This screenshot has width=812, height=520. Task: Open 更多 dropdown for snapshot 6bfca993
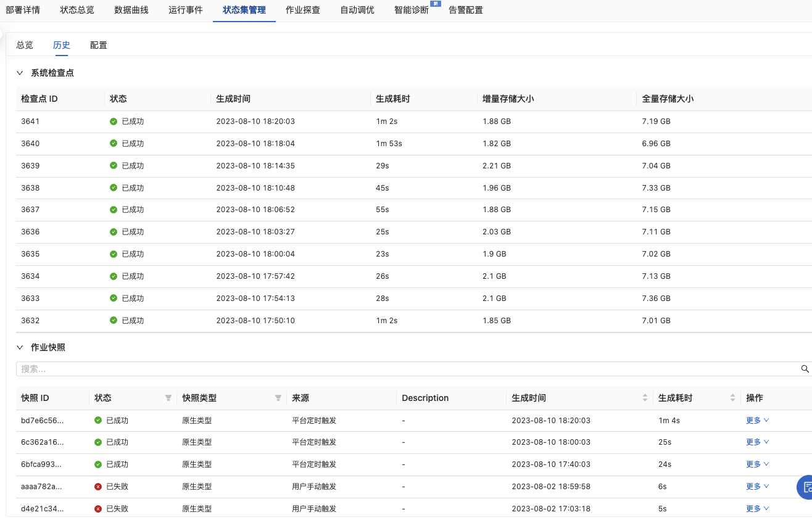(758, 464)
